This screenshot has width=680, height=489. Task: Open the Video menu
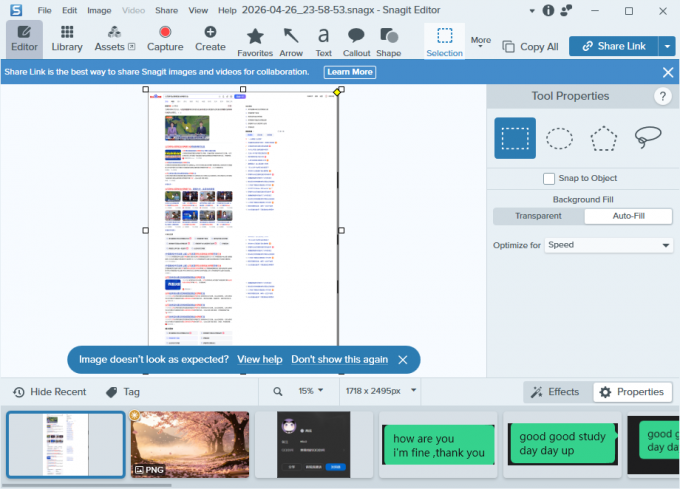coord(133,10)
